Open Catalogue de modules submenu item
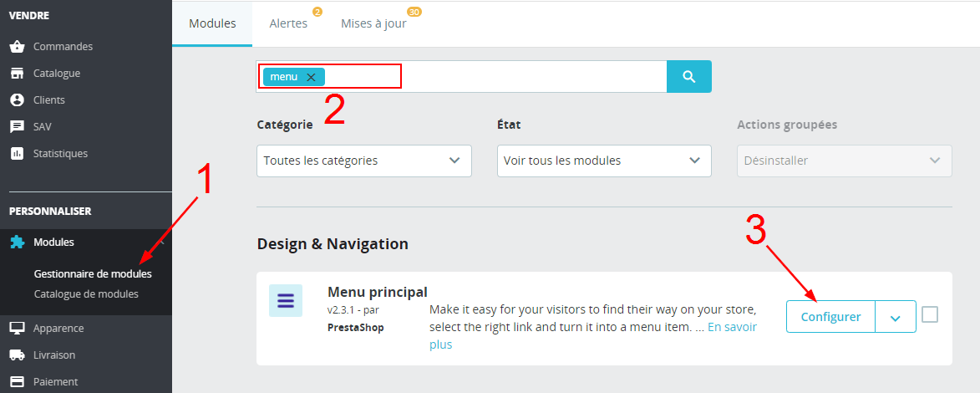Viewport: 980px width, 393px height. (x=86, y=294)
